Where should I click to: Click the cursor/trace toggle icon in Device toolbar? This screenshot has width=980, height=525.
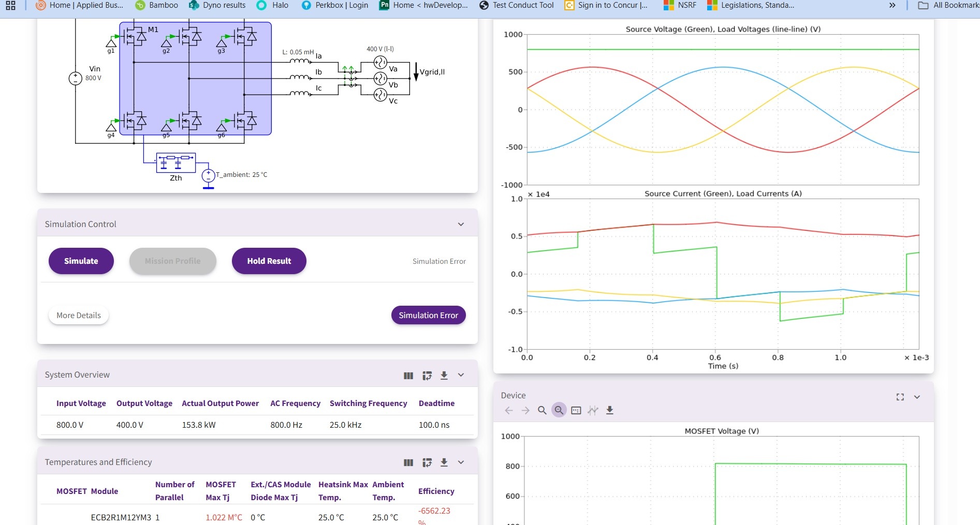tap(593, 410)
